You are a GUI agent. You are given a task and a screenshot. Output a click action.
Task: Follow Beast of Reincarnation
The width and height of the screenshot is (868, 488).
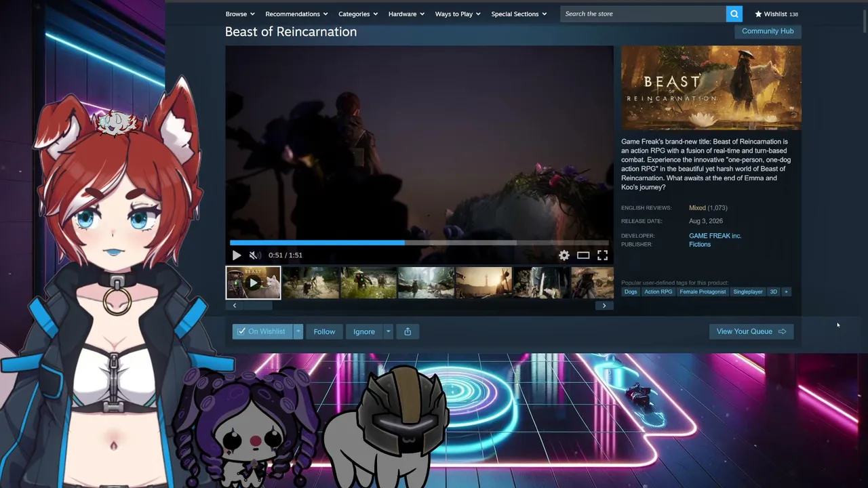[324, 331]
